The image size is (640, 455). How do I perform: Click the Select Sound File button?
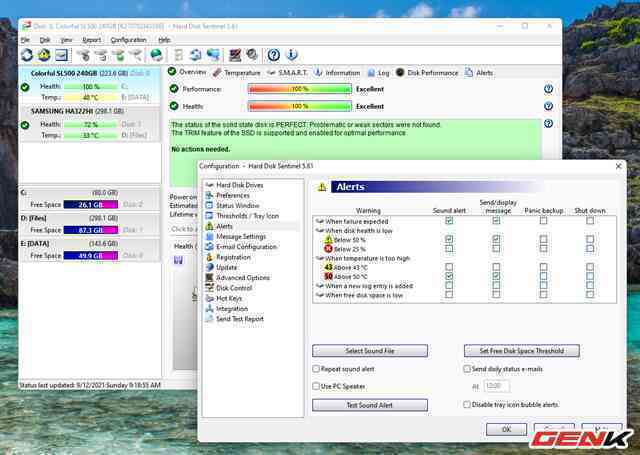point(370,351)
